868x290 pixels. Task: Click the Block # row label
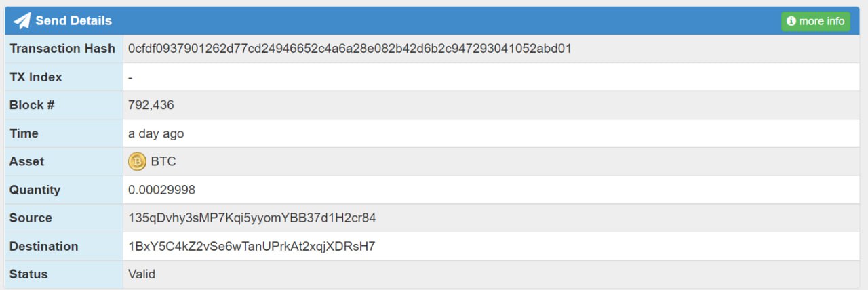point(32,105)
